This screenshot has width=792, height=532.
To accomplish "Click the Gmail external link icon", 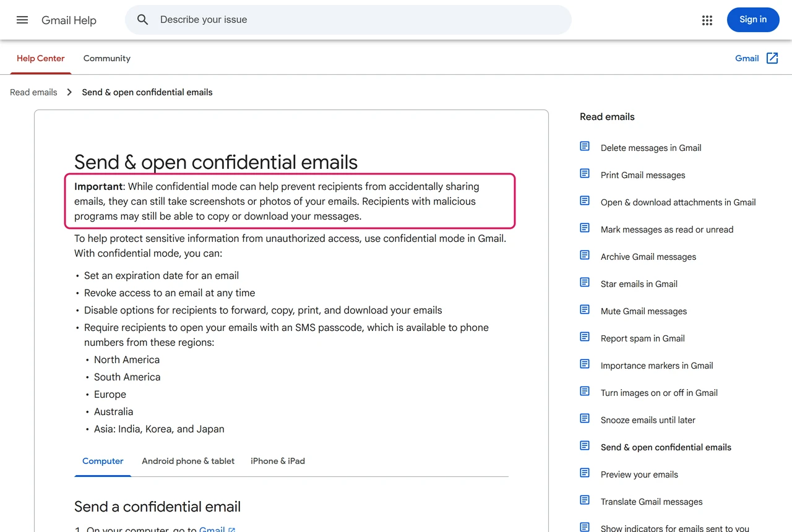I will [772, 58].
